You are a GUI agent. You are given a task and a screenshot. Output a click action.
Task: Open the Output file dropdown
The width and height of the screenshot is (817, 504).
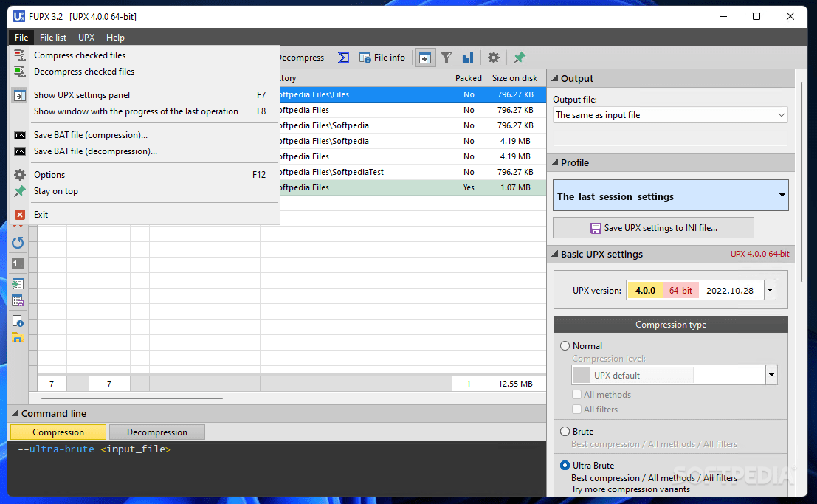click(670, 115)
